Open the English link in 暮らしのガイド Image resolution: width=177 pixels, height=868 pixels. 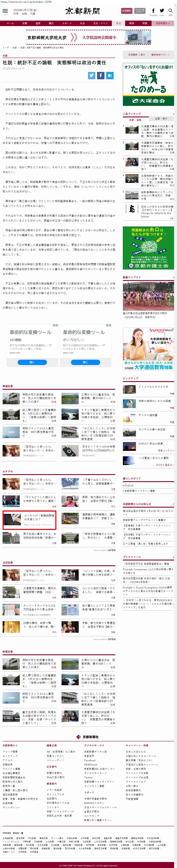(x=129, y=485)
